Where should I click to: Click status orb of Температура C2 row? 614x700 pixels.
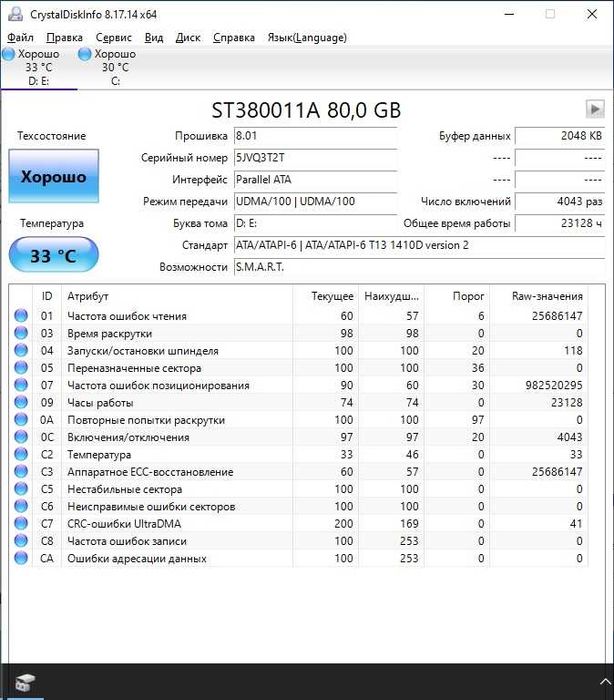tap(21, 454)
